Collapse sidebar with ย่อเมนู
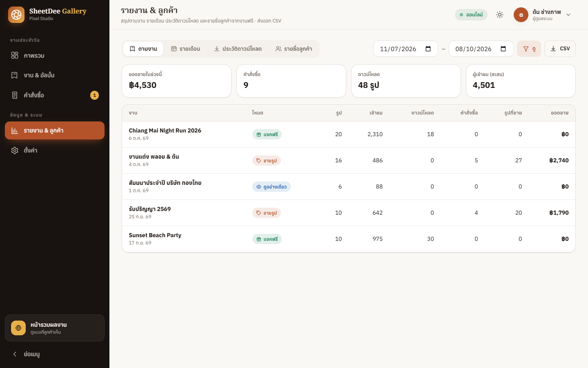Screen dimensions: 588x368 [55, 354]
